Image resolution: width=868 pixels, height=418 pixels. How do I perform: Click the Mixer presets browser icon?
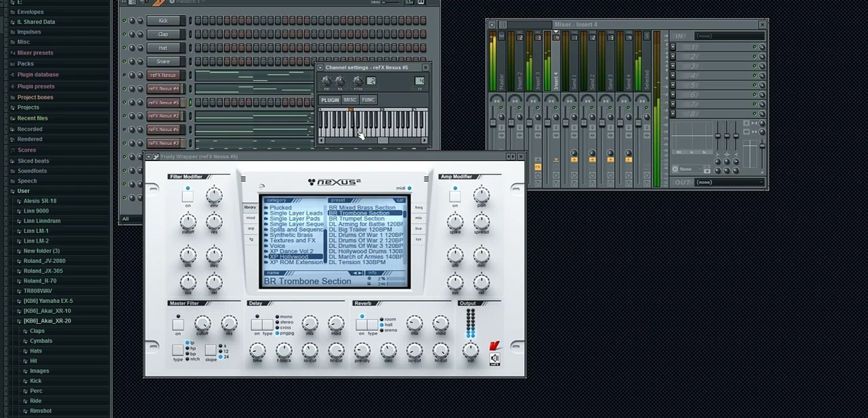pos(13,53)
